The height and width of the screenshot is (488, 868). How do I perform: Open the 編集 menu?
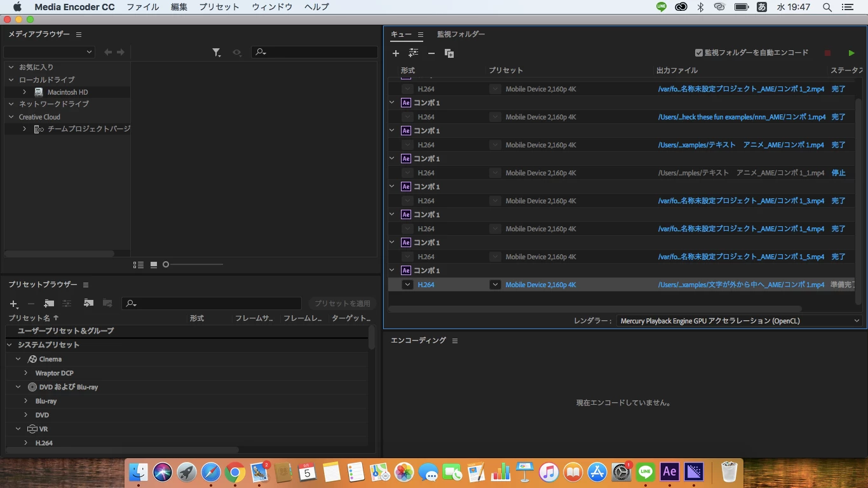coord(179,7)
